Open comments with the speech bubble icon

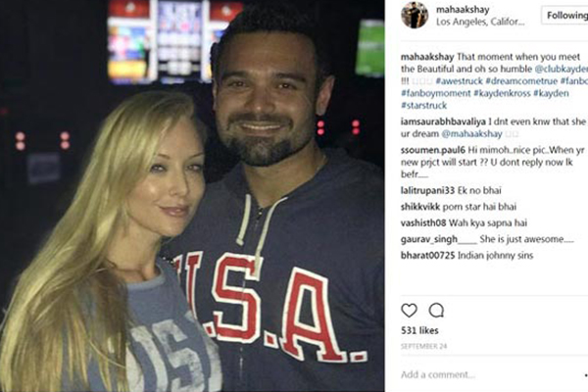pyautogui.click(x=436, y=311)
